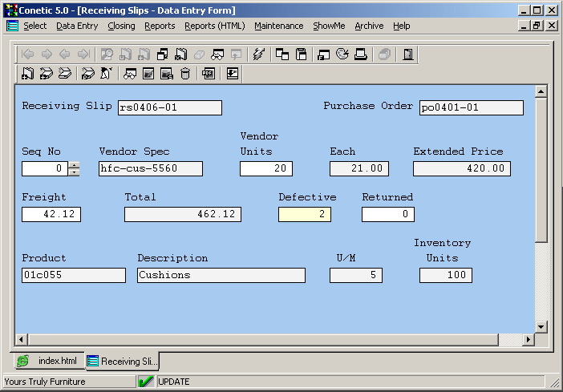The image size is (563, 392).
Task: Click the green checkmark in status bar
Action: 145,382
